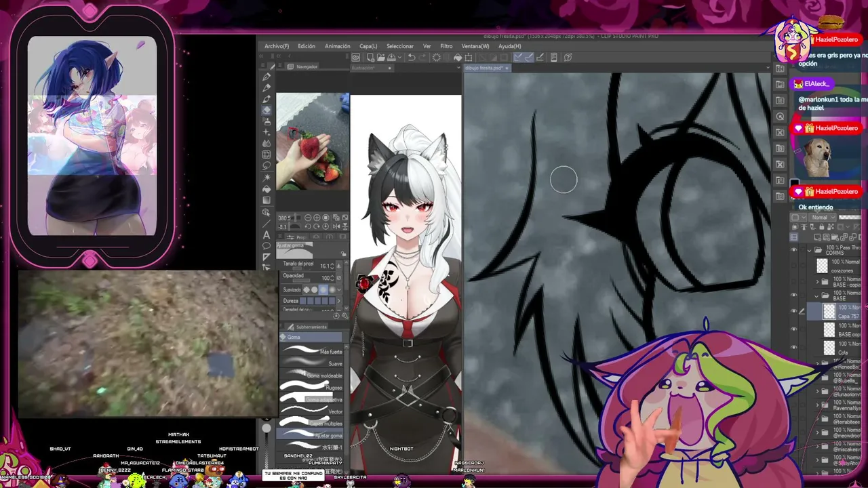Select the Text tool
Image resolution: width=868 pixels, height=488 pixels.
(x=267, y=235)
